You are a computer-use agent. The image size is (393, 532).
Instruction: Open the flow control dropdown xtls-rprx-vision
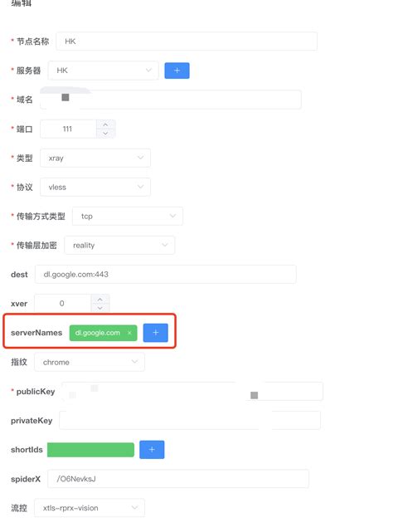coord(90,508)
